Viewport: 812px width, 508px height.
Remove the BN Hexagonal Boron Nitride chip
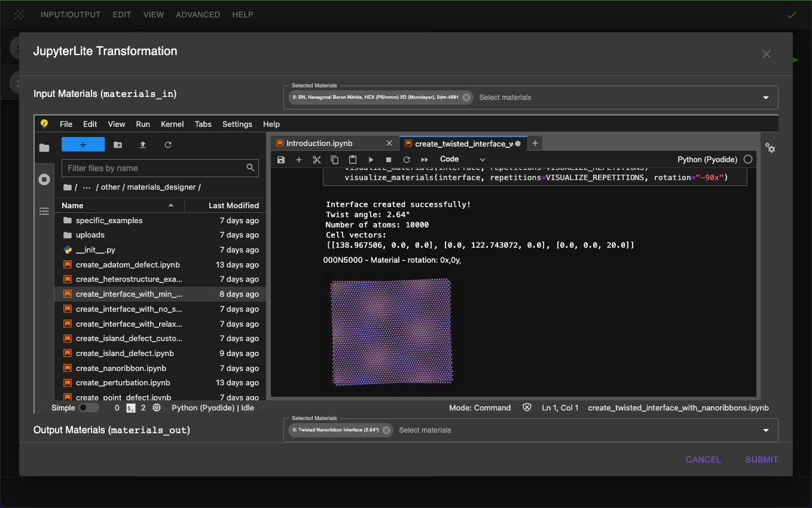coord(466,98)
